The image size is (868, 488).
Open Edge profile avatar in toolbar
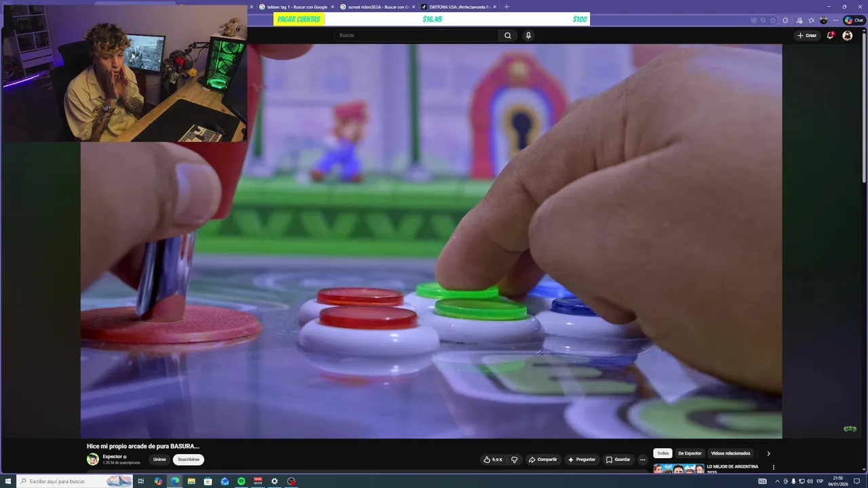823,20
